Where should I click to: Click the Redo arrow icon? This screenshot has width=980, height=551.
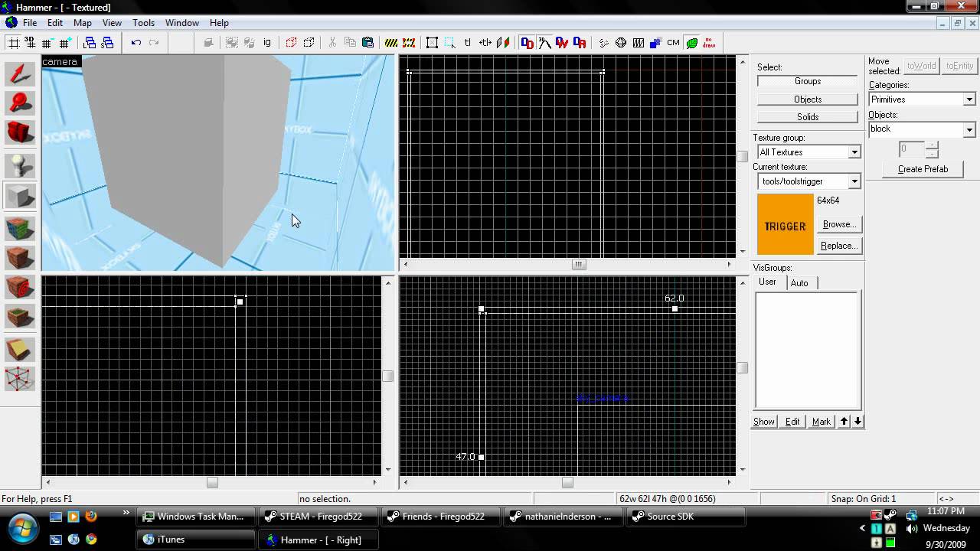[154, 43]
